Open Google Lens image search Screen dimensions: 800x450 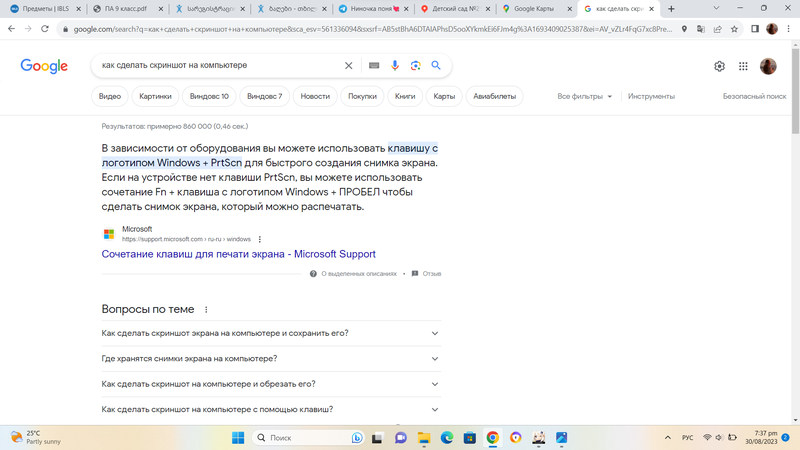point(415,66)
